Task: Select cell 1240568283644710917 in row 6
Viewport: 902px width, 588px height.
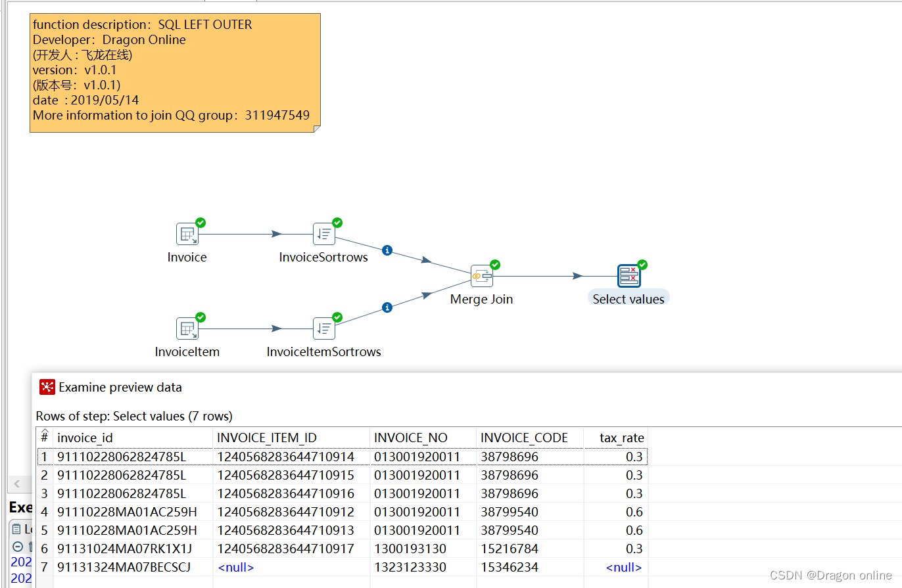Action: pyautogui.click(x=292, y=549)
